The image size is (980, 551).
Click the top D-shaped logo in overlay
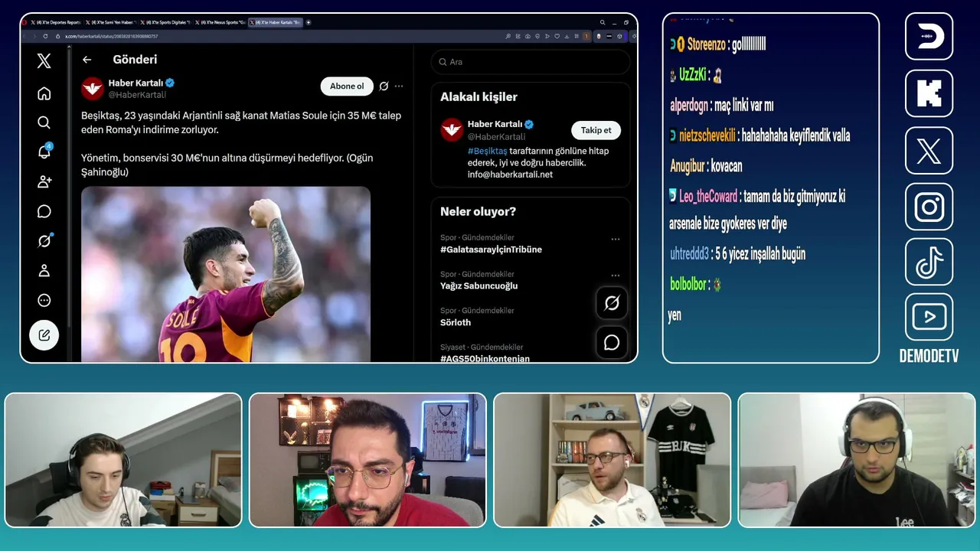tap(929, 36)
